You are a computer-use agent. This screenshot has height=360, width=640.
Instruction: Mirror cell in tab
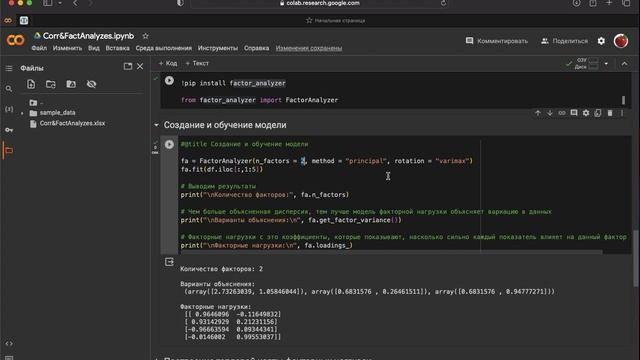(x=598, y=113)
